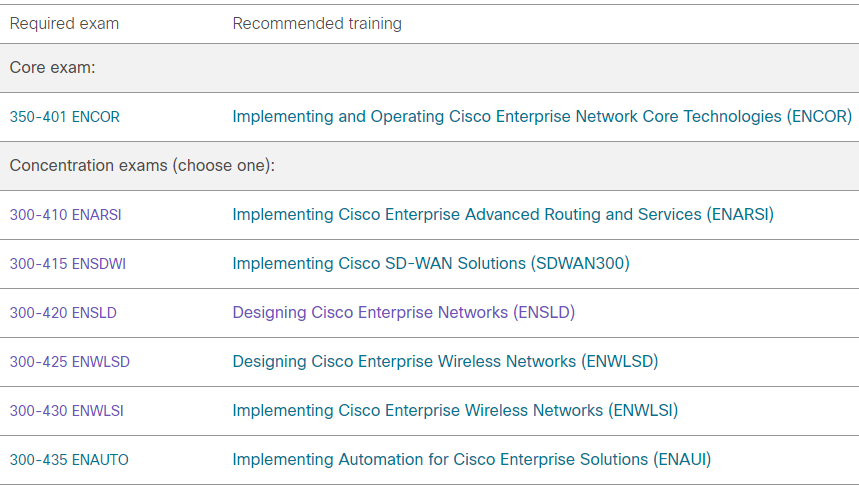Open Implementing Cisco Enterprise Wireless Networks link

tap(455, 411)
